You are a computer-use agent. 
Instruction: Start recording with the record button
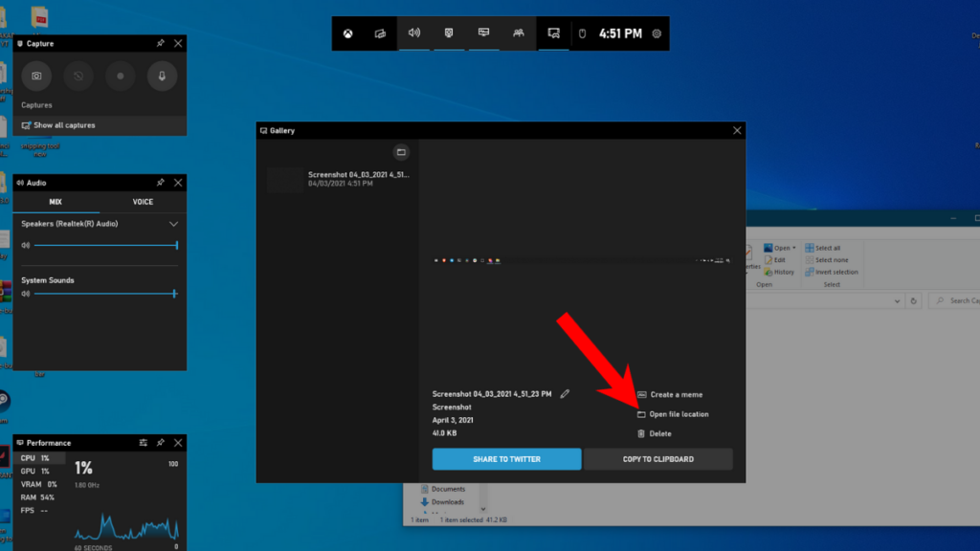coord(120,77)
